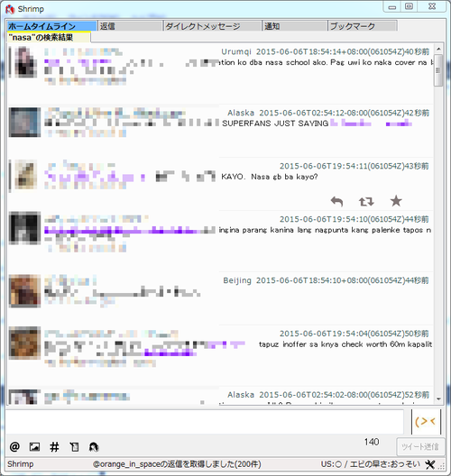This screenshot has height=476, width=451.
Task: Retweet the 'KAYO. Nasa gb ba kayo?' tweet
Action: [x=366, y=201]
